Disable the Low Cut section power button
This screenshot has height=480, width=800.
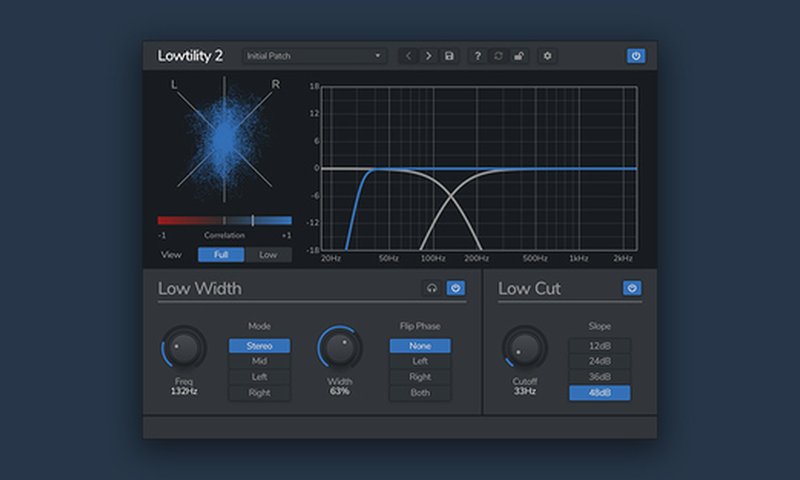coord(632,288)
